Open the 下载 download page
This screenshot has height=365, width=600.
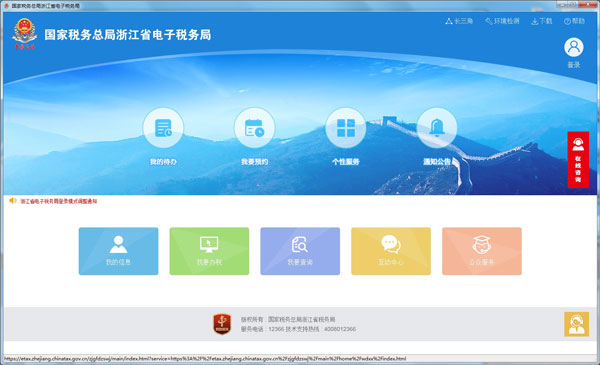541,21
